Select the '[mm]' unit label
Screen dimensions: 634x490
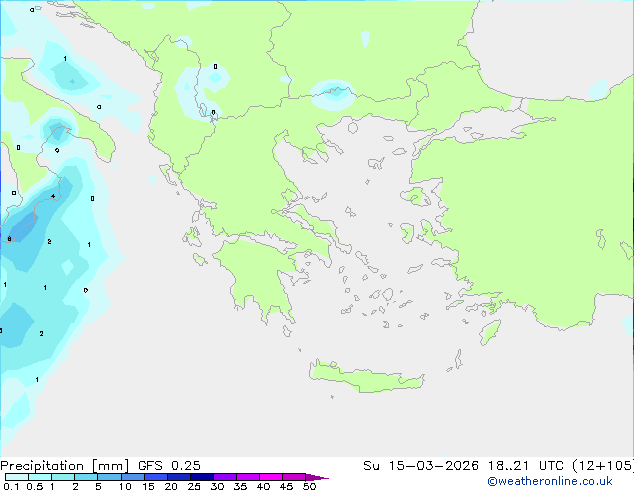tap(110, 466)
